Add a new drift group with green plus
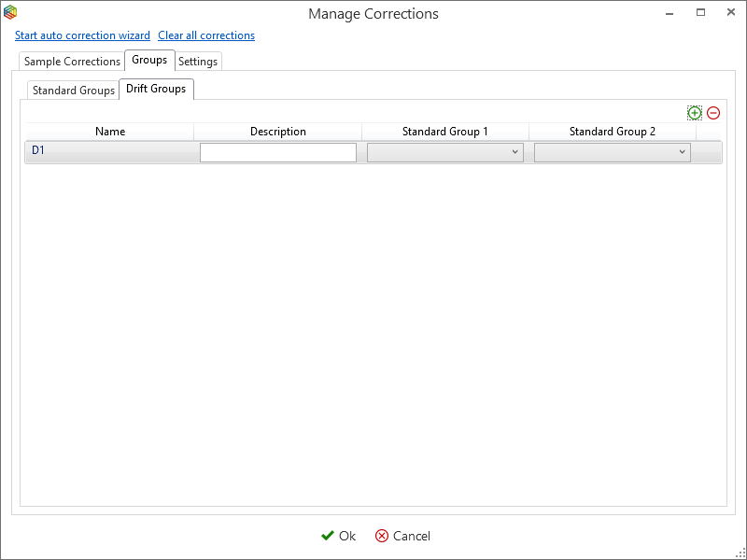Viewport: 747px width, 560px height. 694,113
